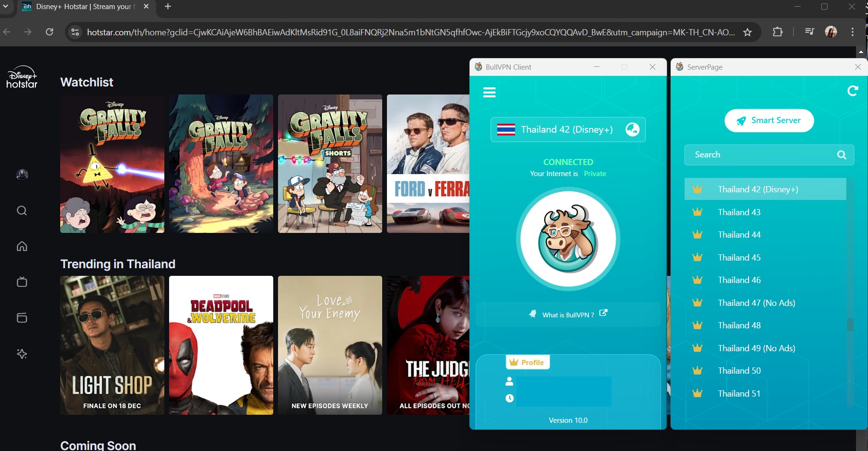Click the Smart Server button

tap(769, 121)
